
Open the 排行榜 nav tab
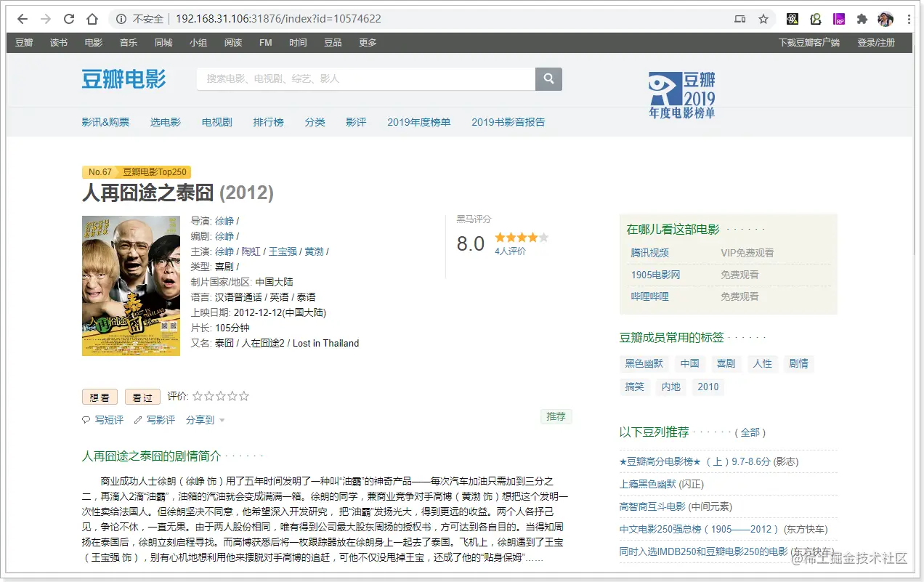(268, 122)
